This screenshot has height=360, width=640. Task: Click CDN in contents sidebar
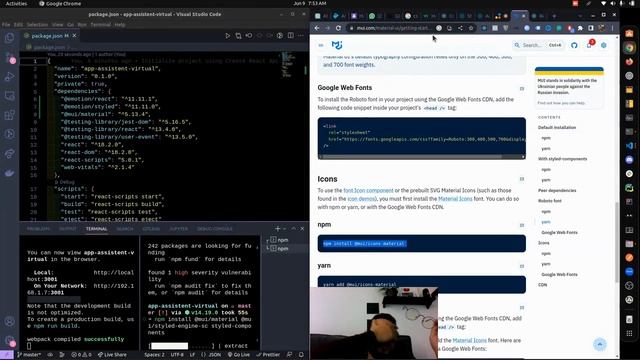pyautogui.click(x=542, y=285)
